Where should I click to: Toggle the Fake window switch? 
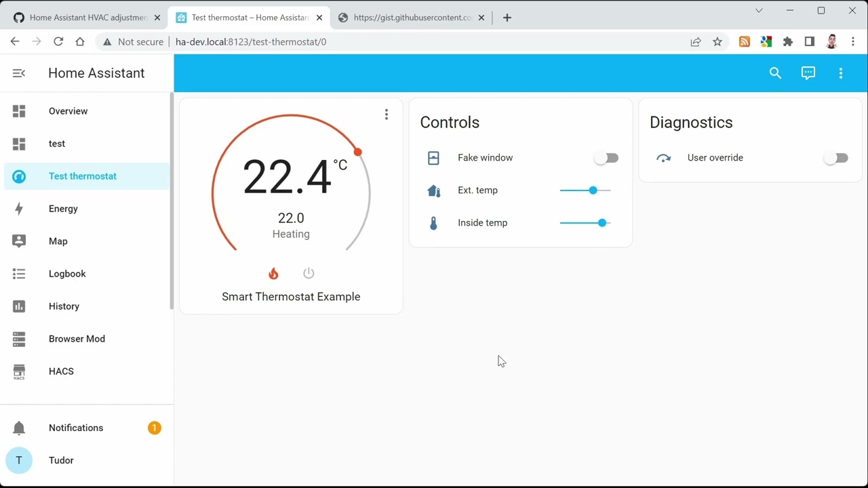[606, 158]
